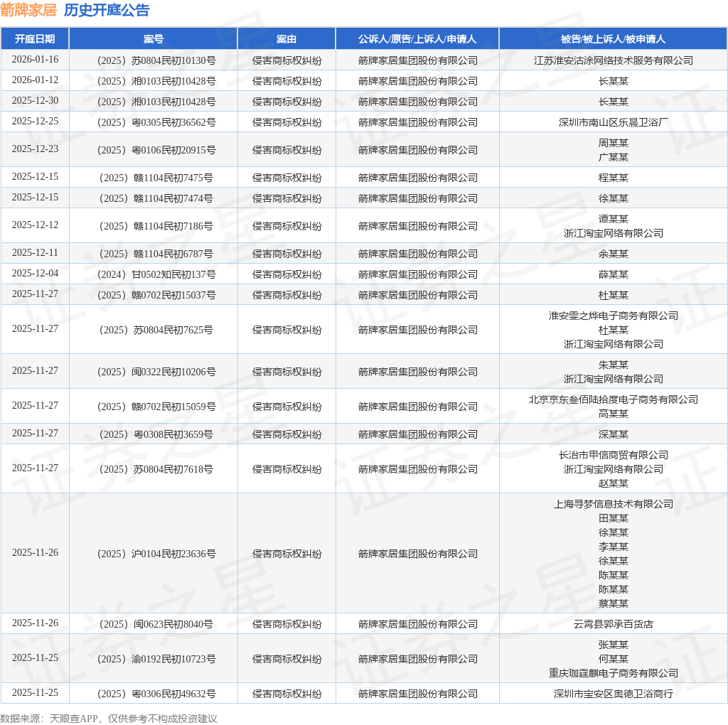
Task: Click the 案由 column header
Action: click(x=287, y=39)
